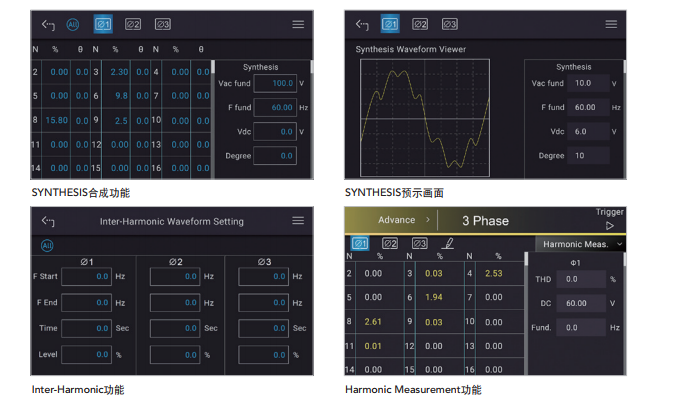Click measured harmonic 6 value 1.94

(433, 298)
